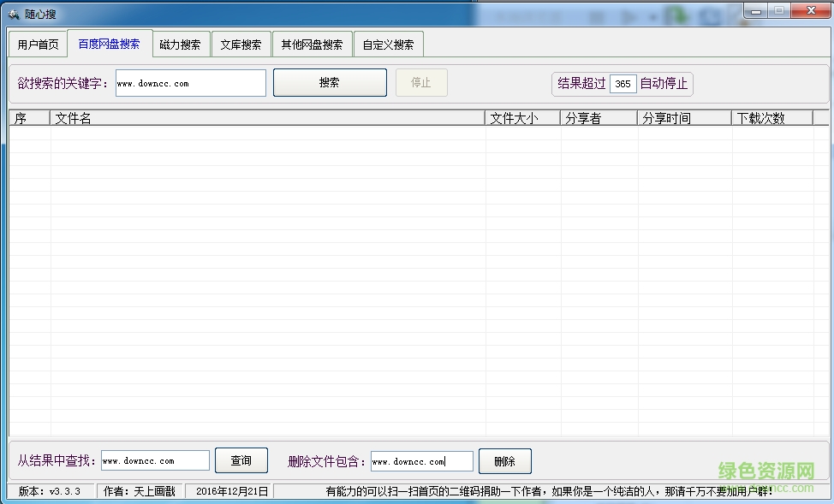This screenshot has width=834, height=504.
Task: Click the 停止 stop button
Action: pos(421,82)
